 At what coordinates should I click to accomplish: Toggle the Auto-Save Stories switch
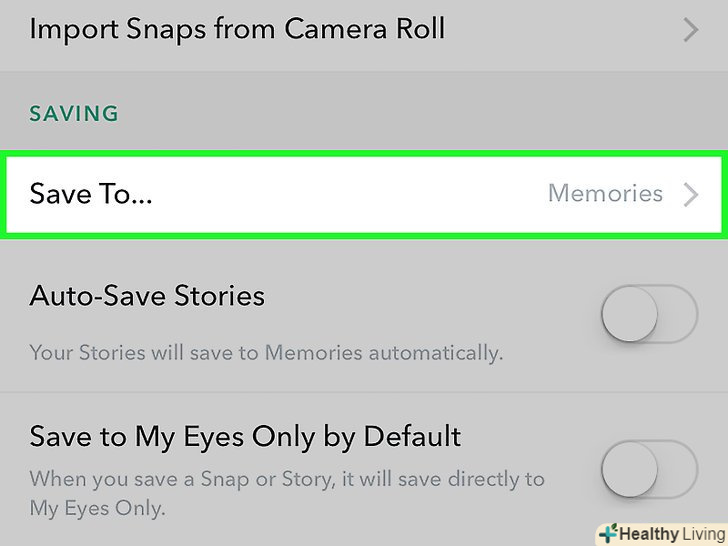pos(648,317)
